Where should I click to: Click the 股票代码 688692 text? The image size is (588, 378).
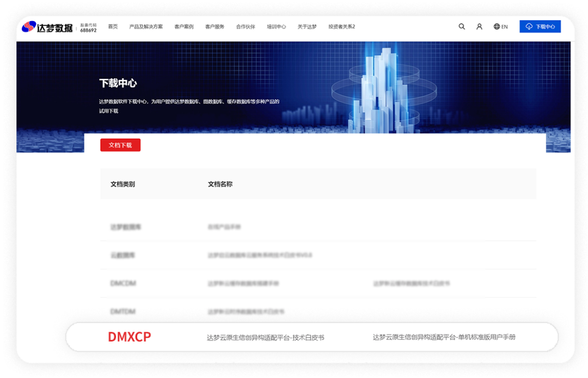[89, 28]
